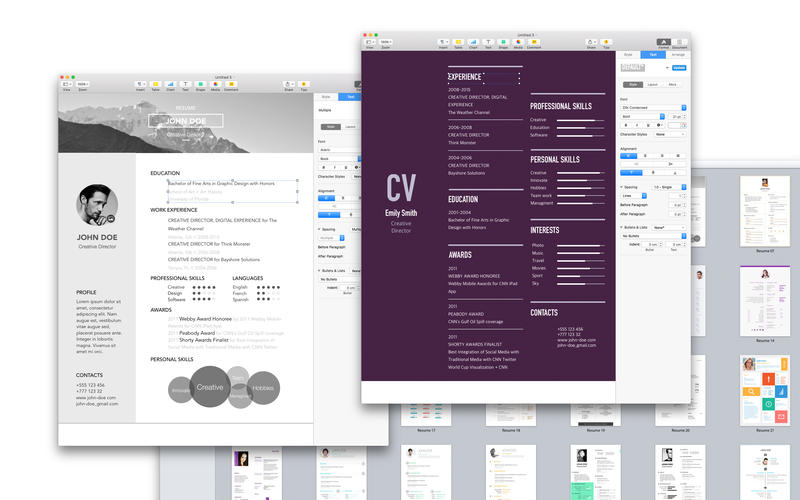
Task: Open advanced text options gear in CV inspector
Action: [x=660, y=125]
